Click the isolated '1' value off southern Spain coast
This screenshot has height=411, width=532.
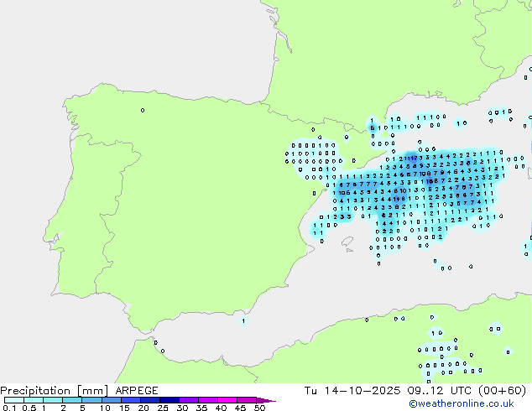pyautogui.click(x=243, y=320)
